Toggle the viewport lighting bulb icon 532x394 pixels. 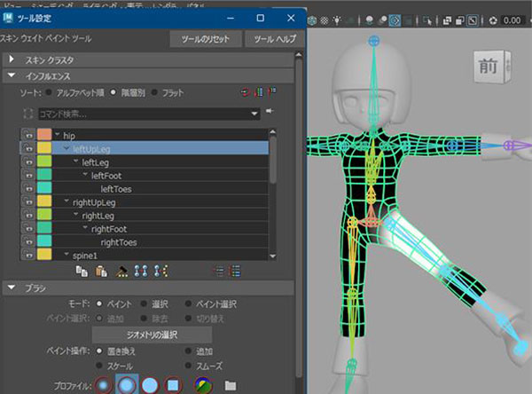click(x=338, y=19)
